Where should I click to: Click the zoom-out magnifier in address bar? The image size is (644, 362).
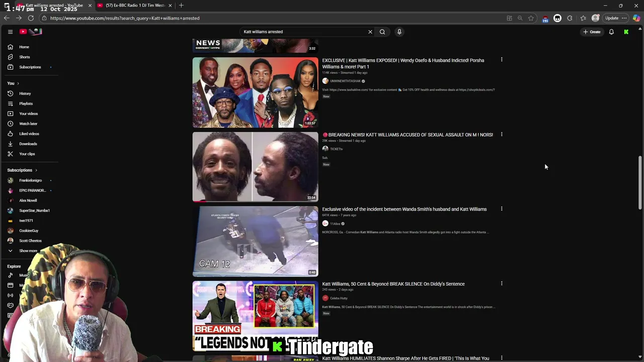520,18
